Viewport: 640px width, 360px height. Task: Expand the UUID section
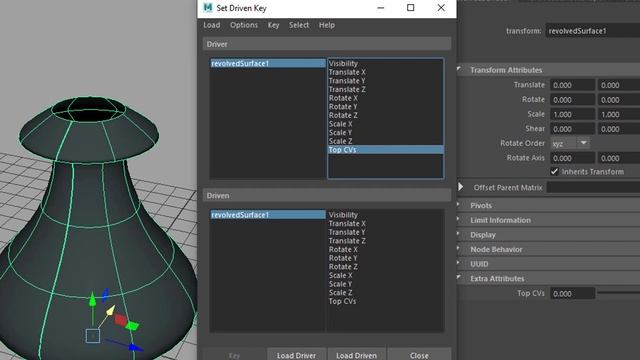tap(459, 264)
